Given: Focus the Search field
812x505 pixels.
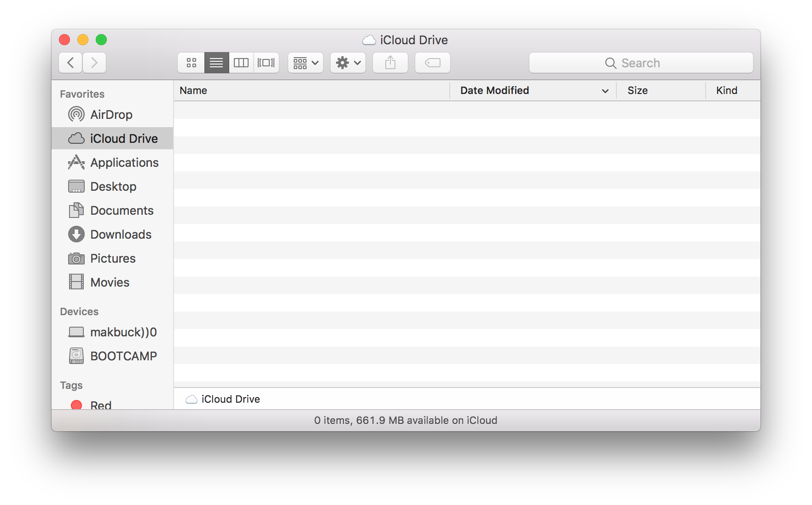Looking at the screenshot, I should tap(641, 63).
